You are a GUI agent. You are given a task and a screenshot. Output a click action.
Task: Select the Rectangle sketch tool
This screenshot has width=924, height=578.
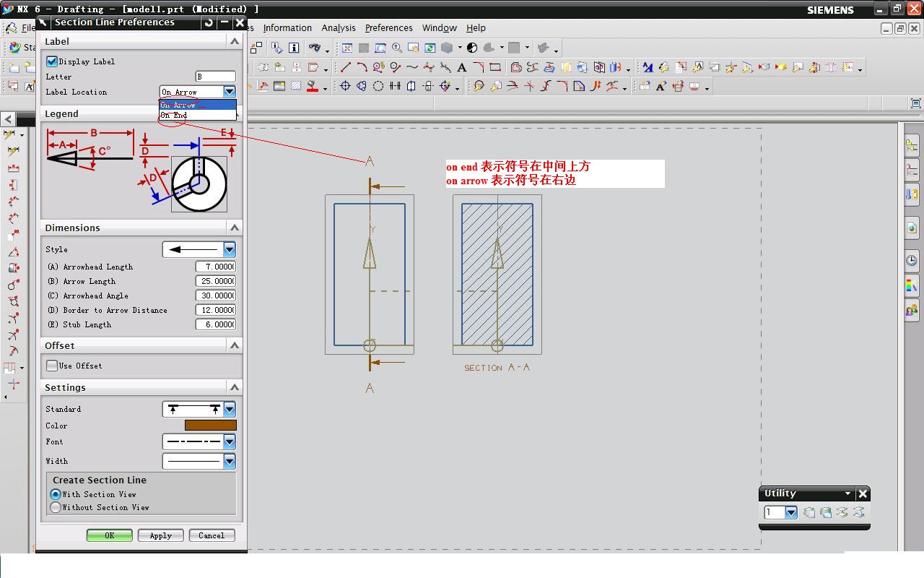click(x=495, y=67)
